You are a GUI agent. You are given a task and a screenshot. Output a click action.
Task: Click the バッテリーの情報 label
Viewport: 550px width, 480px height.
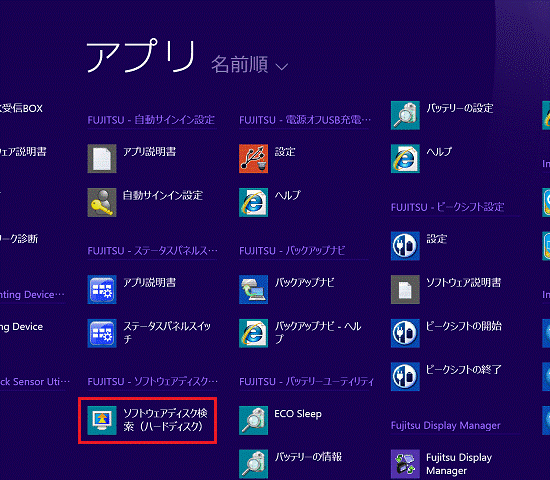coord(308,457)
